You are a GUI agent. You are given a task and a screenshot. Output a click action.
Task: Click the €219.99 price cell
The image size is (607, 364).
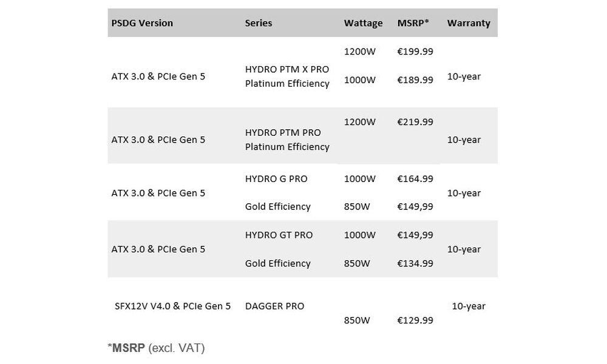[415, 122]
